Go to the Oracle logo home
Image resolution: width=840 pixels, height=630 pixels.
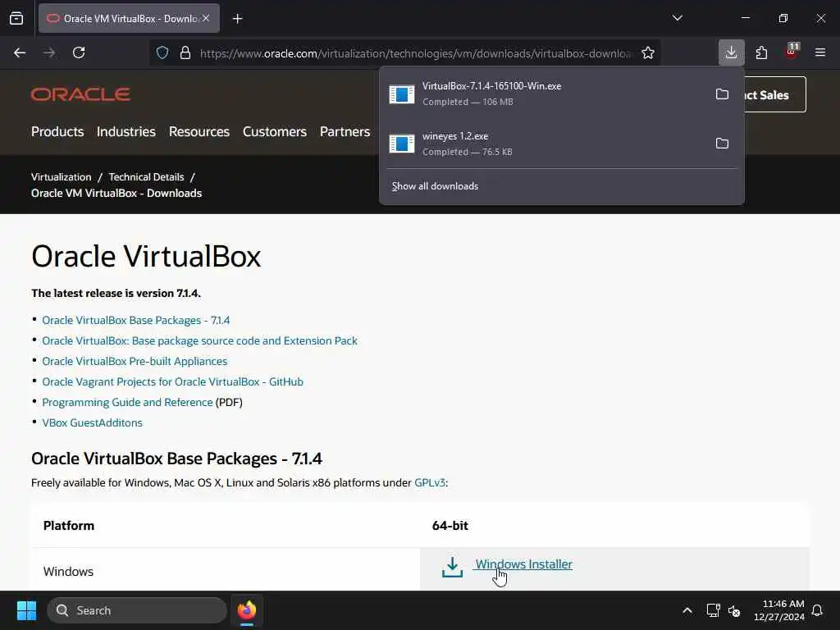point(80,94)
